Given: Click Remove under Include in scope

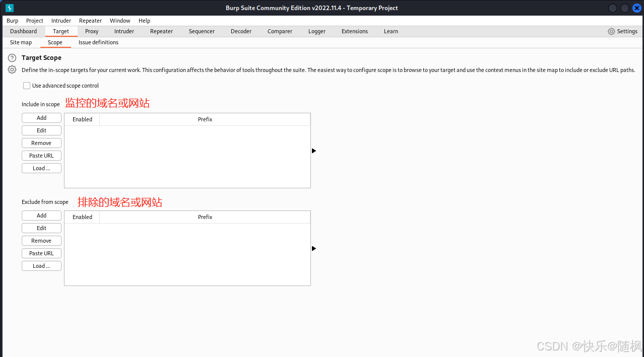Looking at the screenshot, I should [41, 143].
